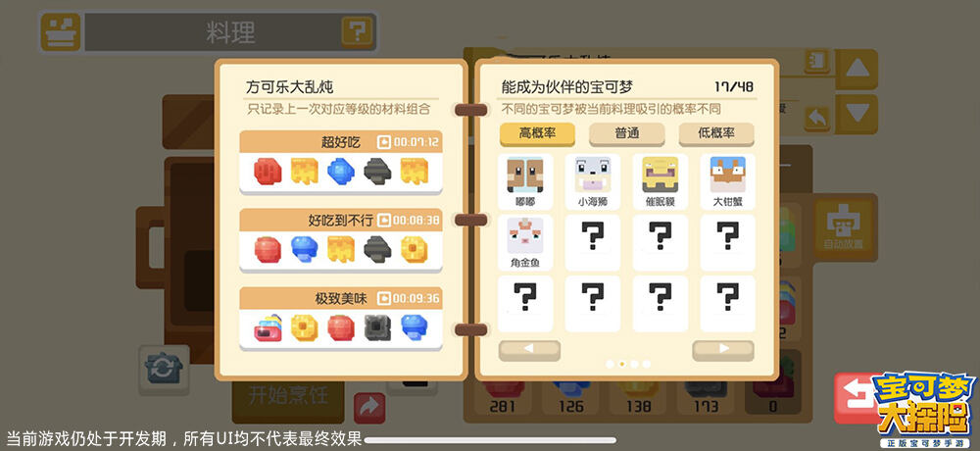Click the recipe refresh pot icon
Screen dimensions: 980x451
(x=164, y=369)
